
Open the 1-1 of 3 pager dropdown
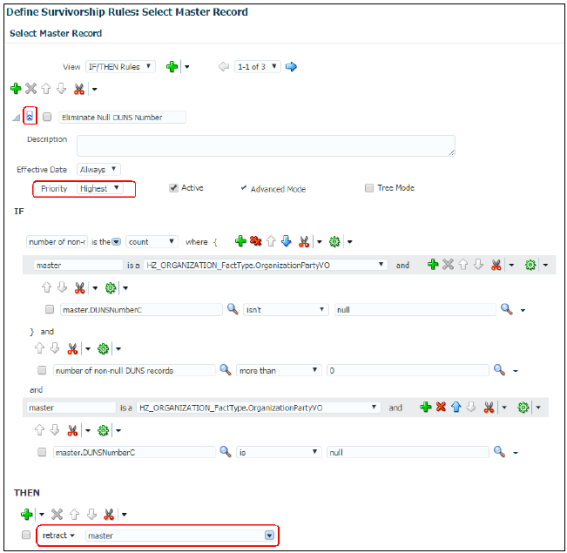pyautogui.click(x=257, y=67)
